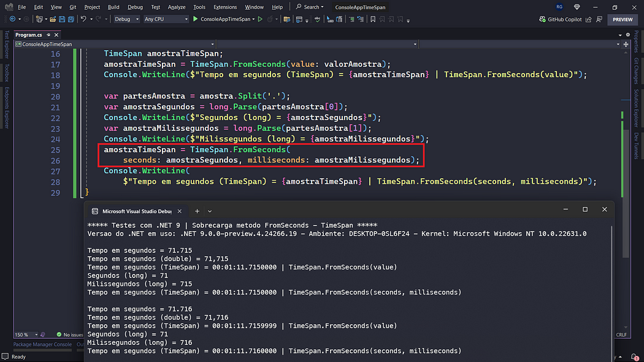Switch to Microsoft Visual Studio Debug console tab
Image resolution: width=644 pixels, height=362 pixels.
[x=137, y=211]
